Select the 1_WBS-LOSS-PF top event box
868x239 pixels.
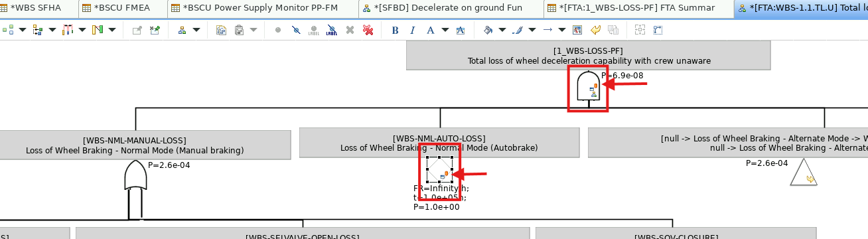point(588,55)
